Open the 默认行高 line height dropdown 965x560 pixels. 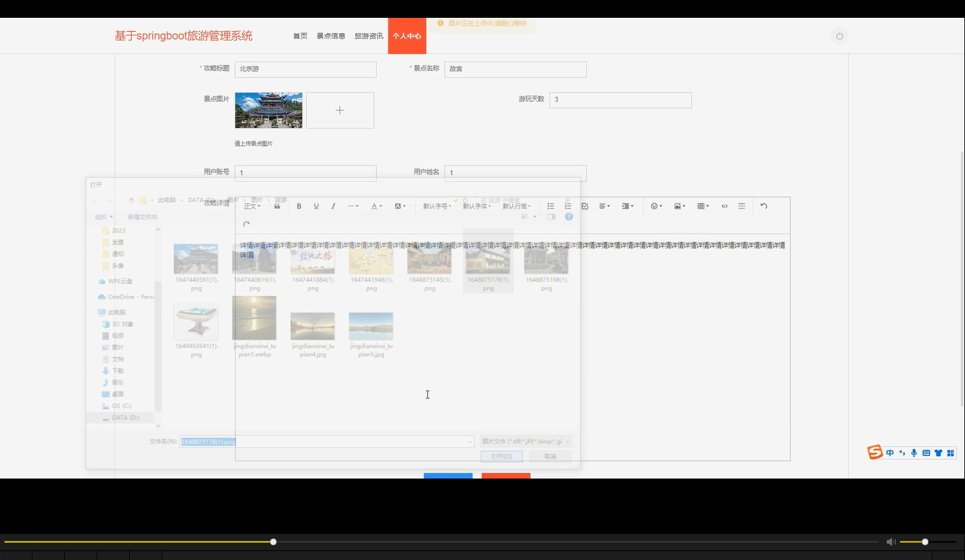(x=517, y=206)
